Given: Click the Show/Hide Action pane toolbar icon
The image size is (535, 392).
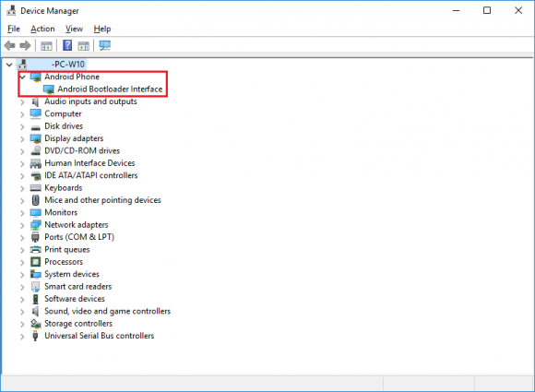Looking at the screenshot, I should point(84,45).
